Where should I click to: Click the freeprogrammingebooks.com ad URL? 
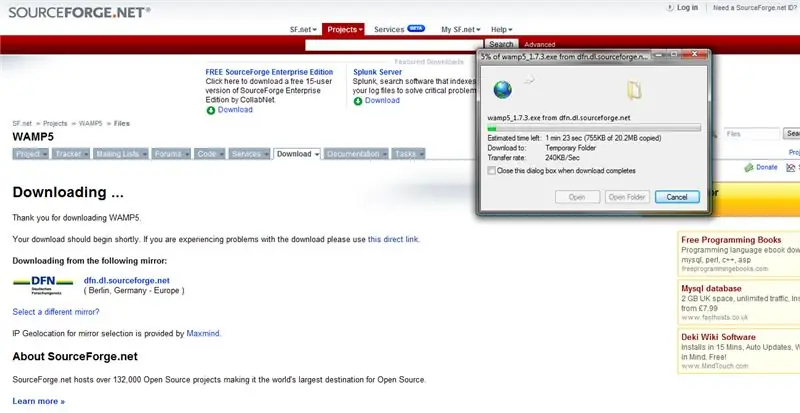[x=724, y=269]
